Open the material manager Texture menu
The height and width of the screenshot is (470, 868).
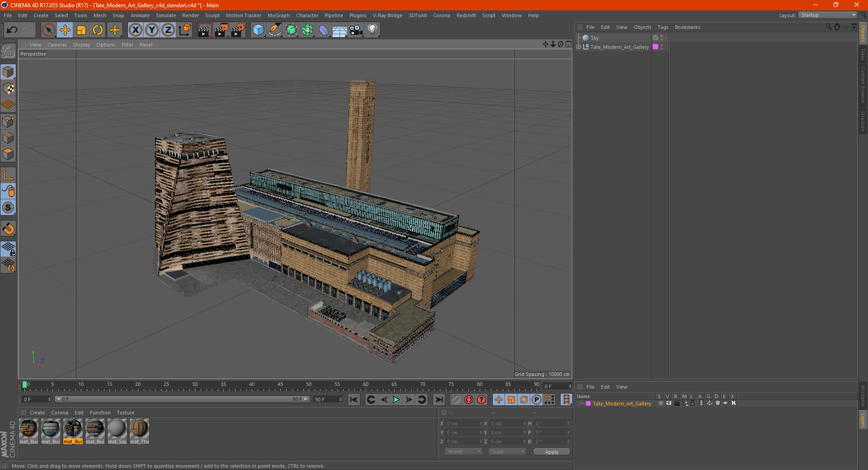tap(125, 413)
